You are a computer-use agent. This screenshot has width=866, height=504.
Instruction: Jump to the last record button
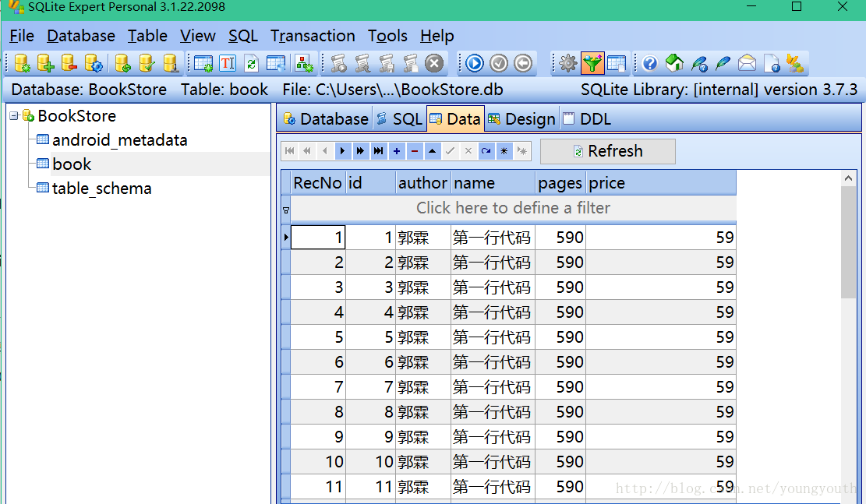pyautogui.click(x=378, y=150)
